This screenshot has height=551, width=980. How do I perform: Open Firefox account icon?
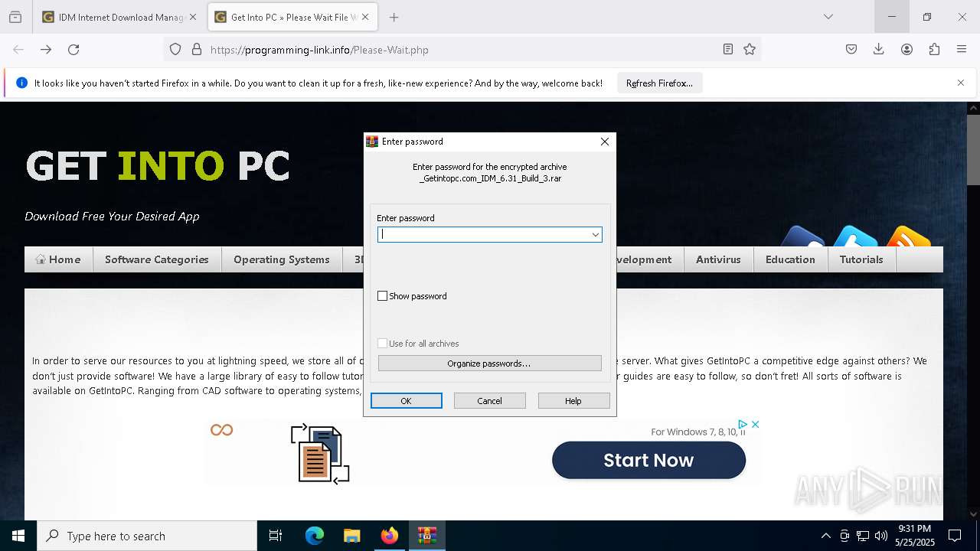click(906, 50)
